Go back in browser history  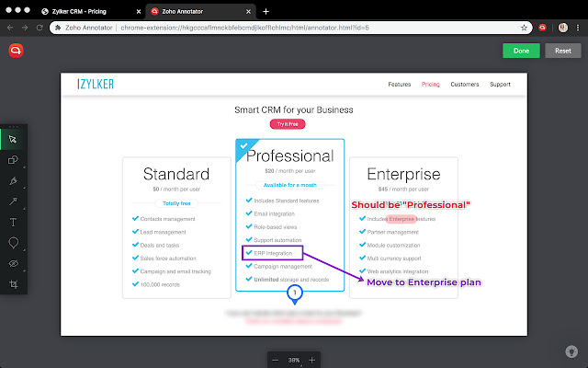click(x=10, y=28)
